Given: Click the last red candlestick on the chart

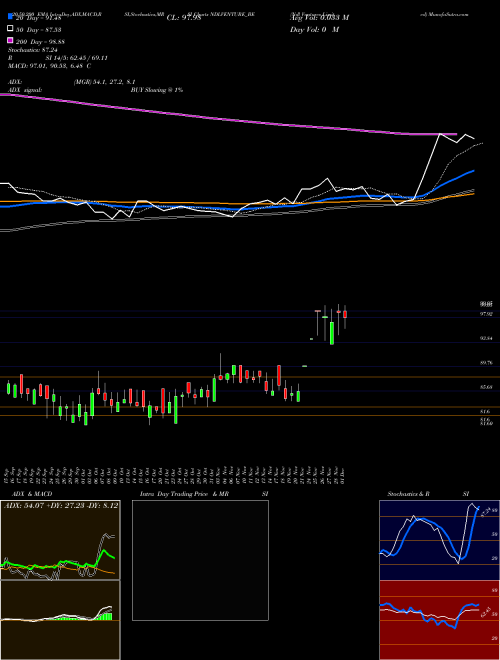Looking at the screenshot, I should 345,314.
